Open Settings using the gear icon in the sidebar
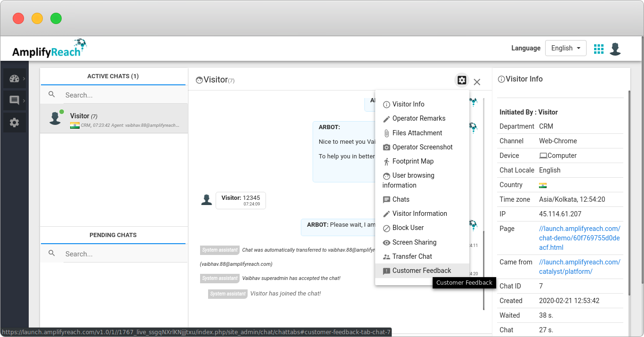The image size is (644, 337). pos(15,122)
